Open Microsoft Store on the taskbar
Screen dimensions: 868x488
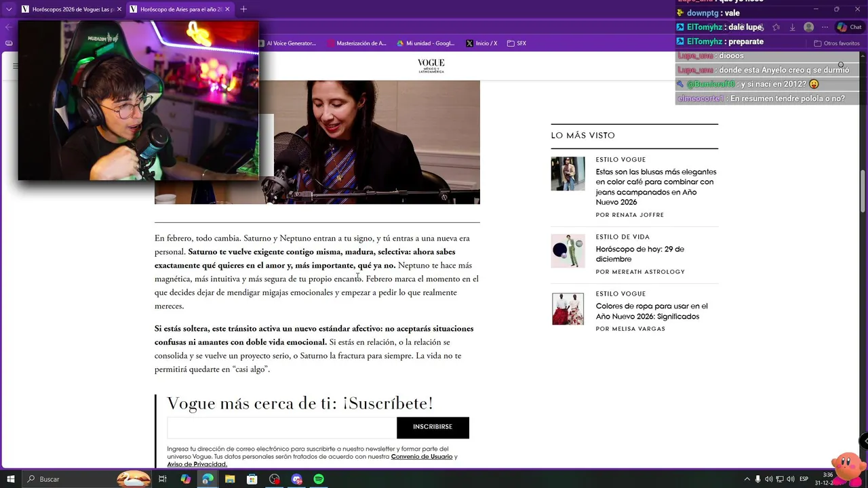252,479
